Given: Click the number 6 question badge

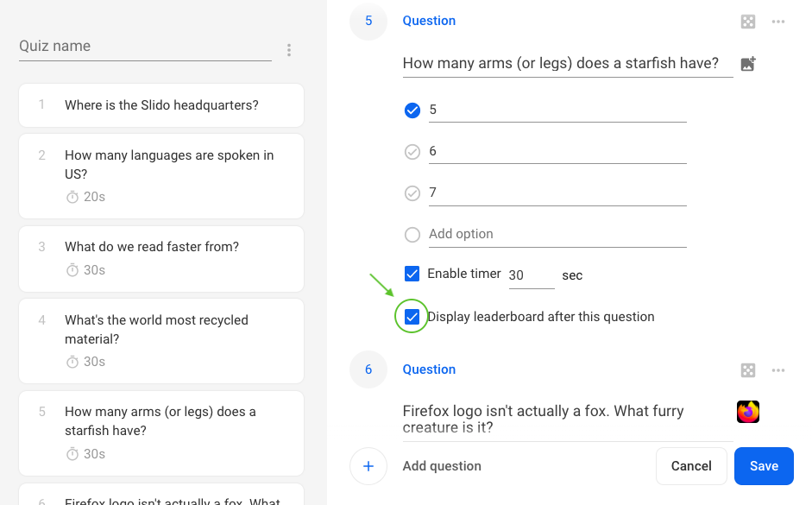Looking at the screenshot, I should point(368,369).
